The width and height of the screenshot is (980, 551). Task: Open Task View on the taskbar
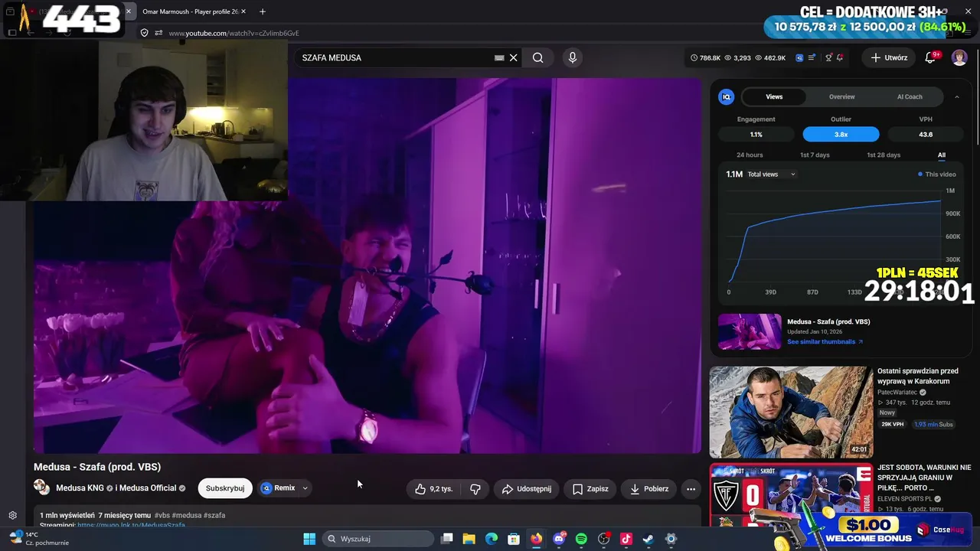pos(447,539)
